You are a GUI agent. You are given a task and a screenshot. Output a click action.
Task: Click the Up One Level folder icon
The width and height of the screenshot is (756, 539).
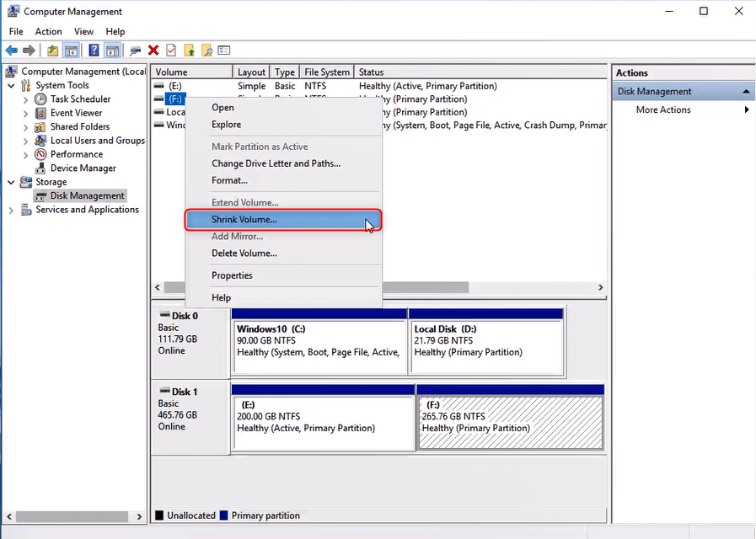pyautogui.click(x=52, y=50)
